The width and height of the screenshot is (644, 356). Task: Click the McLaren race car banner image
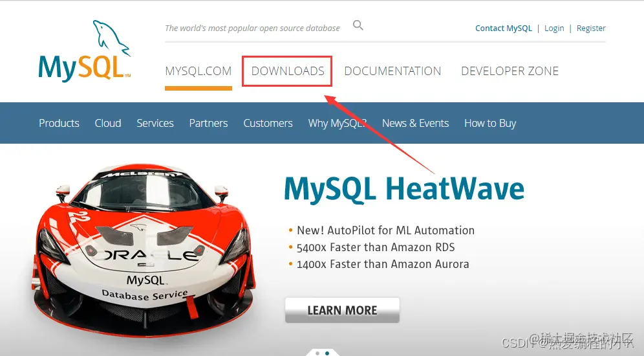coord(144,250)
